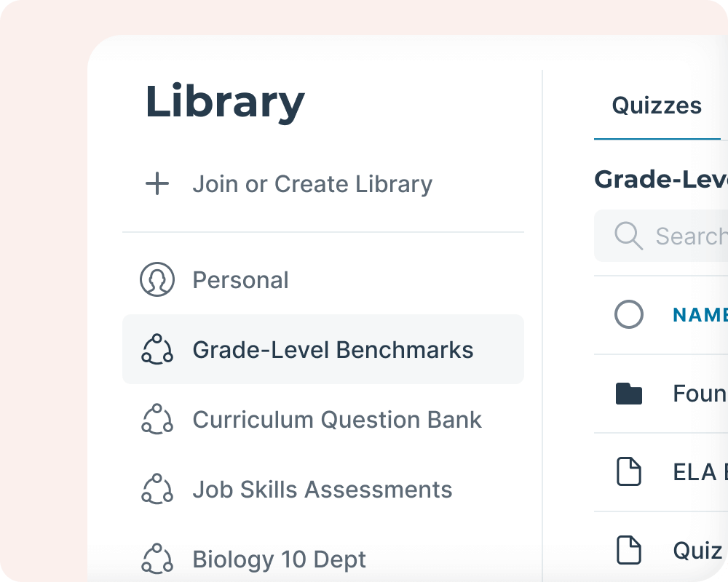Select Grade-Level Benchmarks in the sidebar
The height and width of the screenshot is (582, 728).
[x=333, y=350]
